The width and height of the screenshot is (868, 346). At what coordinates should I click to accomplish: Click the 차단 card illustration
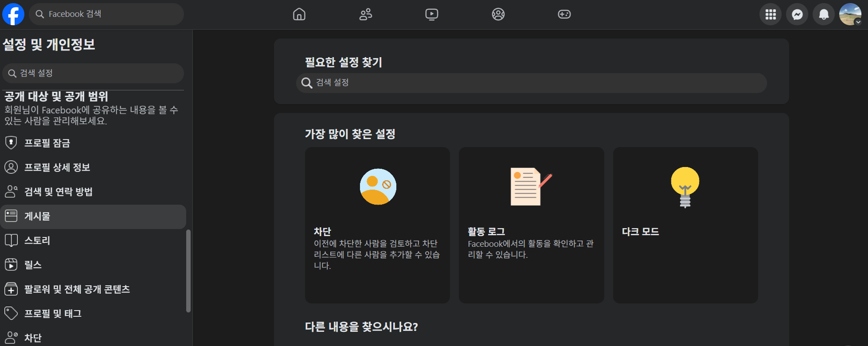tap(378, 187)
